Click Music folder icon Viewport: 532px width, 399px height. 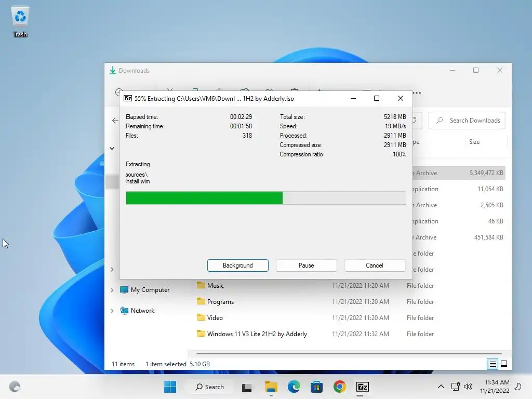201,285
